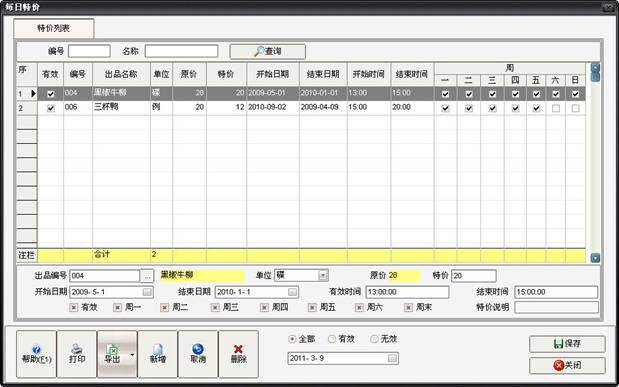
Task: Toggle Sunday checkbox in 黑椒牛柳 row
Action: coord(576,94)
